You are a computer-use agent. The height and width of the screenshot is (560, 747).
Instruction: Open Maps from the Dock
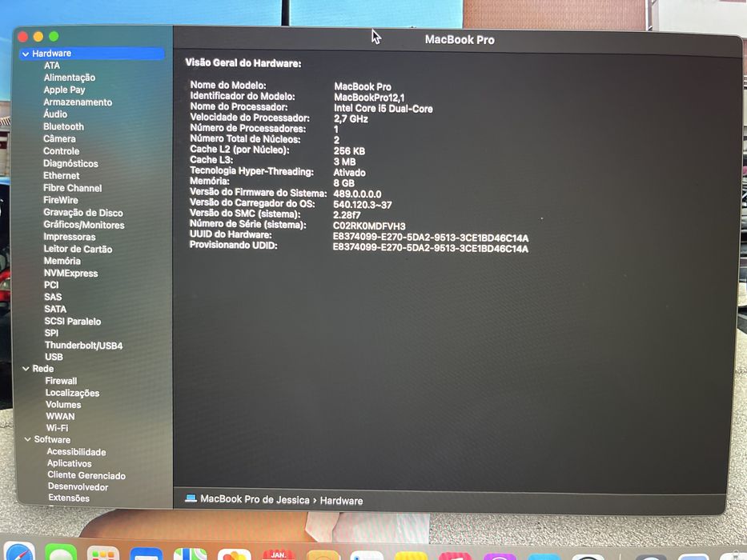[190, 554]
